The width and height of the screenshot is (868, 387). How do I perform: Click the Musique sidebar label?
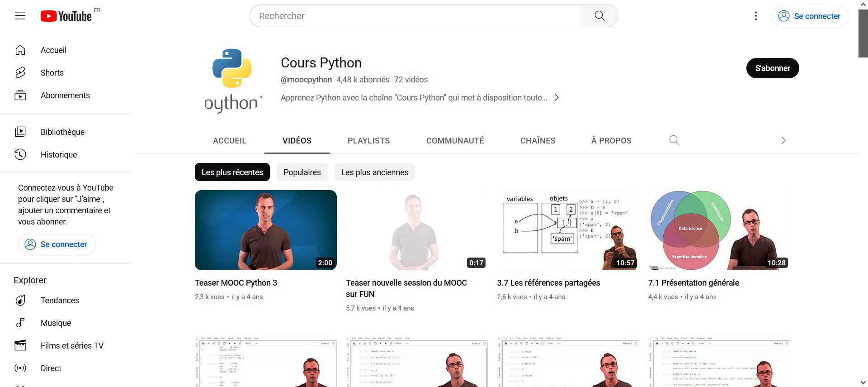pos(56,323)
